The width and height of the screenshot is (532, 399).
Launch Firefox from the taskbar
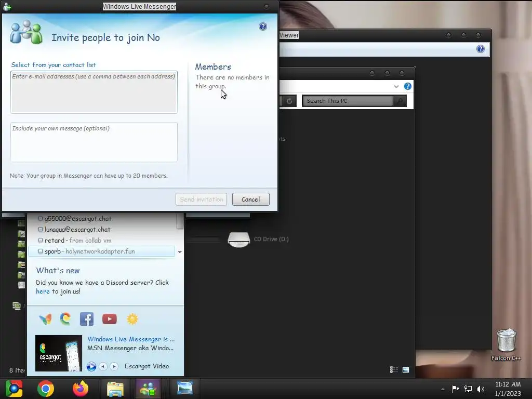[x=81, y=389]
